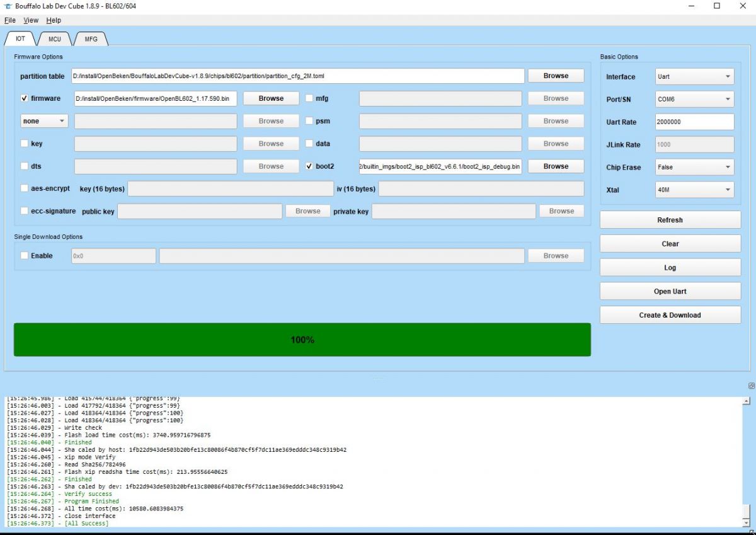Click the Open Uart button
This screenshot has height=535, width=756.
(670, 291)
